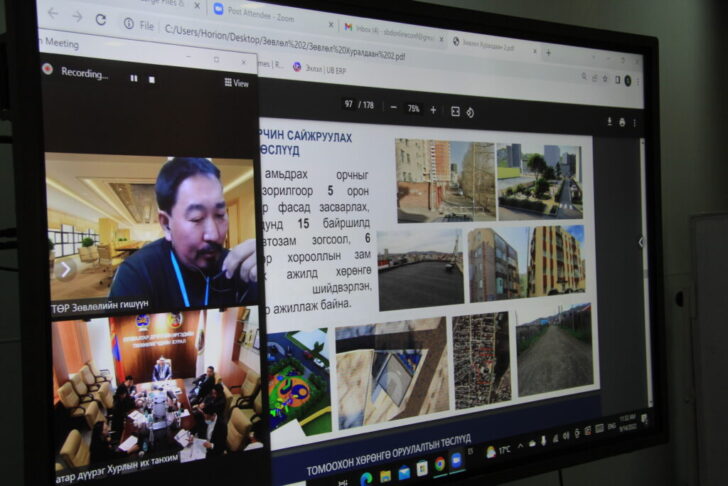The image size is (728, 486).
Task: Zoom out the PDF with minus button
Action: coord(393,107)
